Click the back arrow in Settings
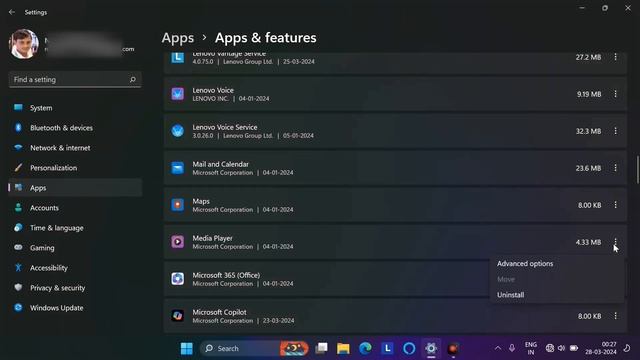Screen dimensions: 640x360 tap(12, 12)
